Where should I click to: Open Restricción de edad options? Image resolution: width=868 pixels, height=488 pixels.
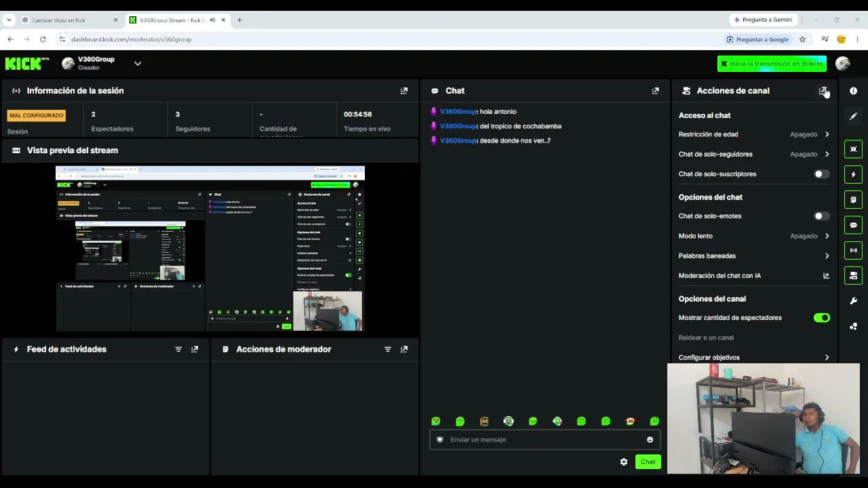click(x=754, y=134)
